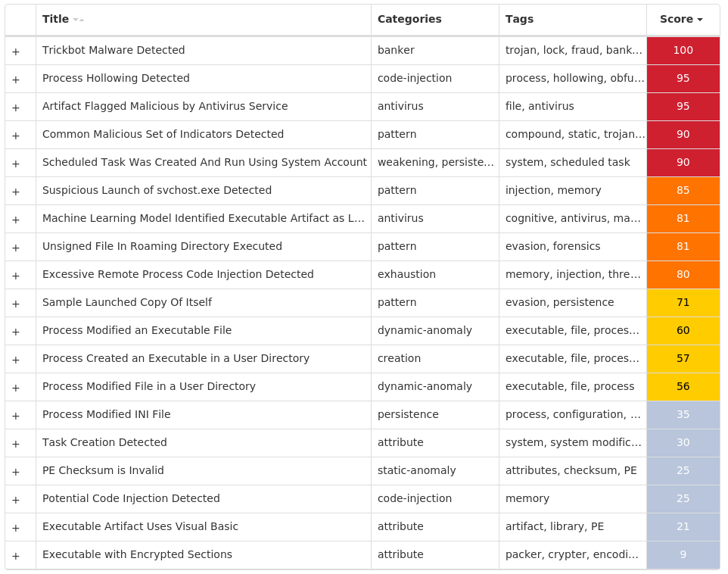Screen dimensions: 728x574
Task: Click plus icon beside Sample Launched Copy Of Itself
Action: pyautogui.click(x=16, y=304)
